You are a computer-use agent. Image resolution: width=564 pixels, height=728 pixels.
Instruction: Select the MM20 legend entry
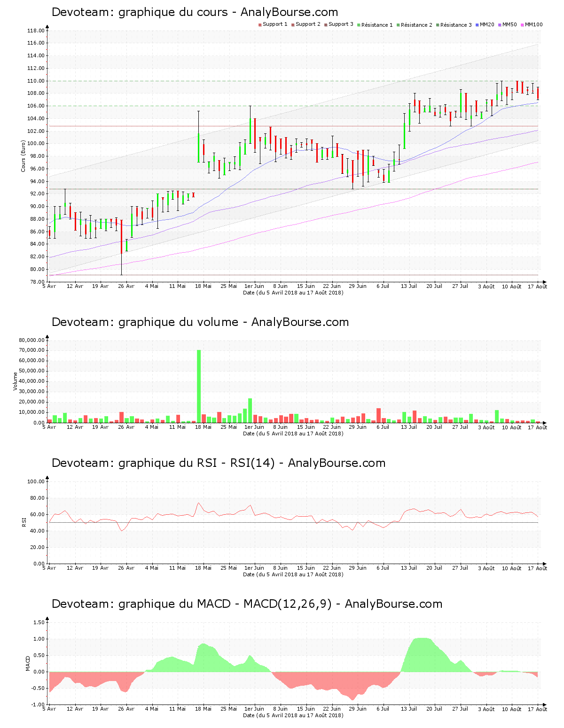point(485,24)
